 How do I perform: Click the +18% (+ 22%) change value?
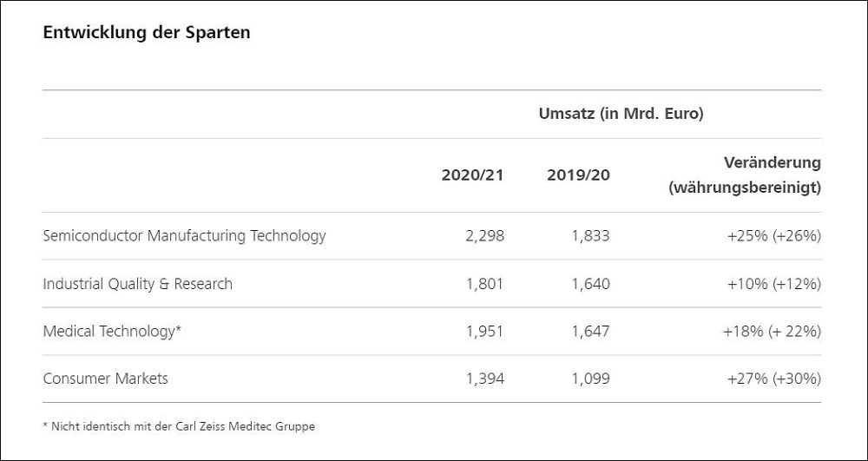tap(772, 331)
